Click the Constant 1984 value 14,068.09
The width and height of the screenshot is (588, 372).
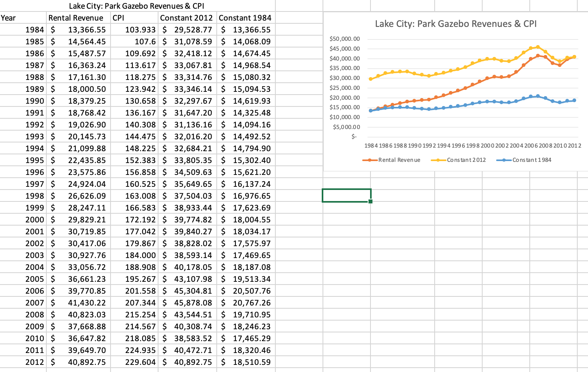[246, 42]
